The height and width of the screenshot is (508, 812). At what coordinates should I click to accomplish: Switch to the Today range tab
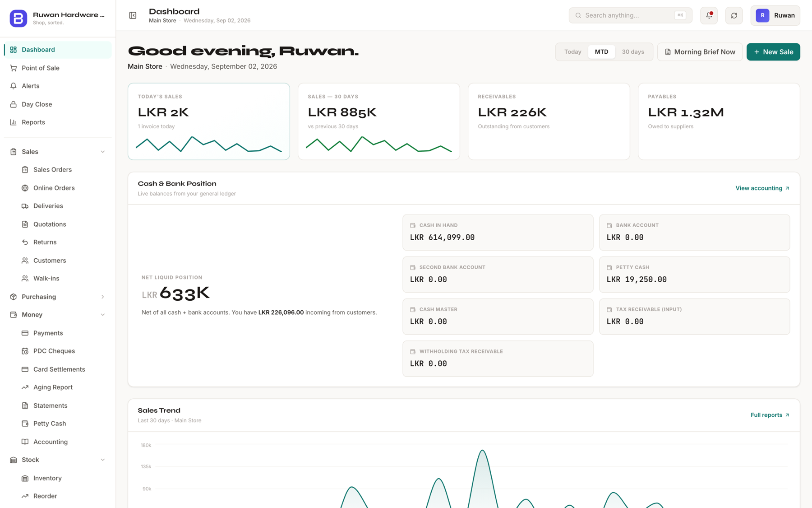(572, 52)
